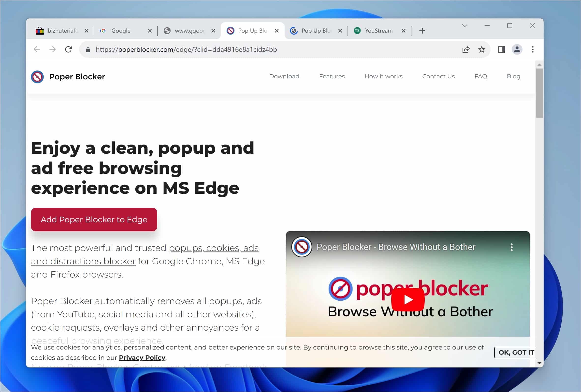
Task: Expand the tab search chevron
Action: click(x=465, y=26)
